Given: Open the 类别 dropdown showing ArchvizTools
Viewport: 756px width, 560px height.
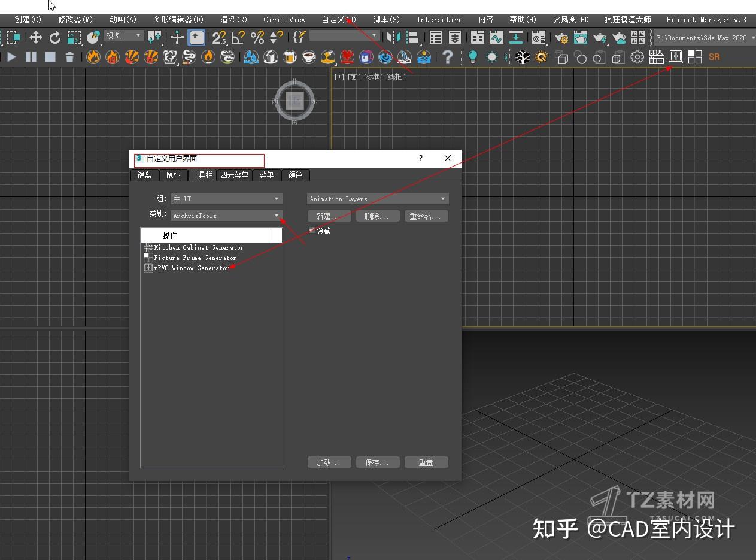Looking at the screenshot, I should (x=226, y=216).
